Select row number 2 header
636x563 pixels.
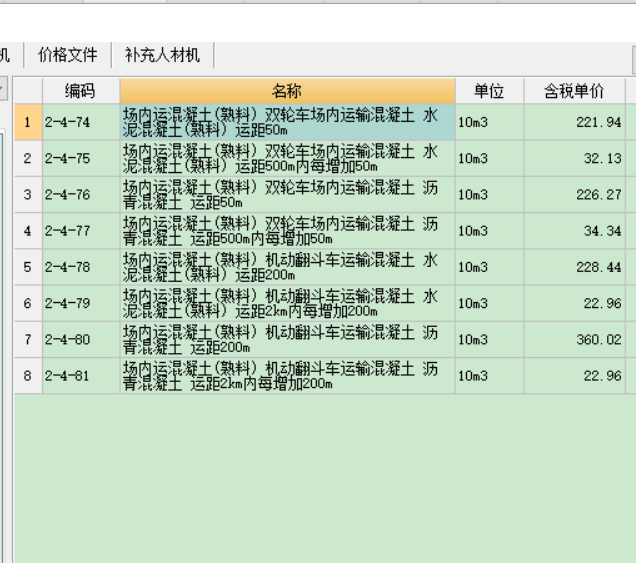point(28,158)
